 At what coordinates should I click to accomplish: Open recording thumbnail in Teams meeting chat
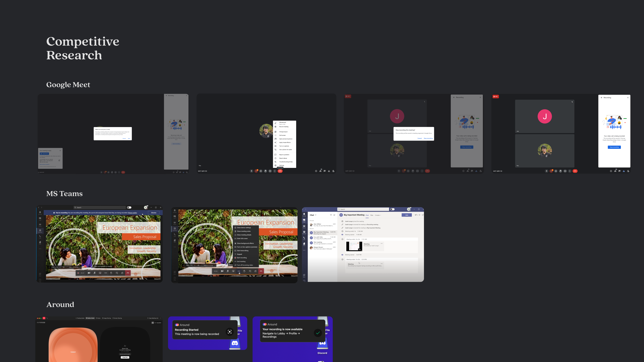pos(354,246)
